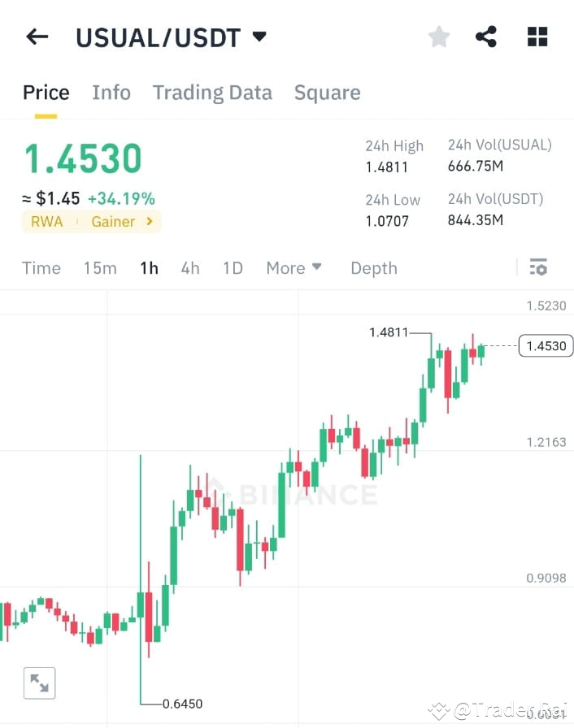Switch chart to Depth view

tap(373, 267)
